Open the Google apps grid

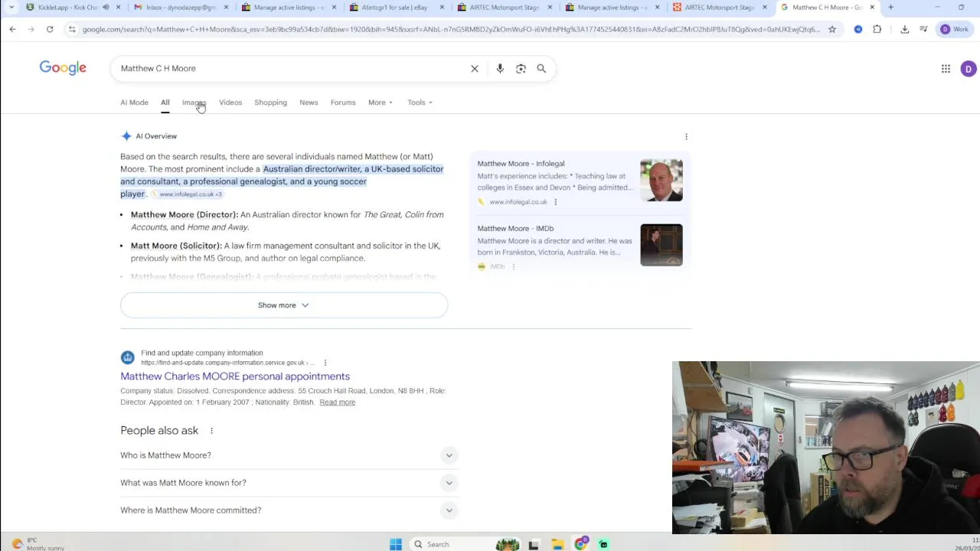[946, 69]
